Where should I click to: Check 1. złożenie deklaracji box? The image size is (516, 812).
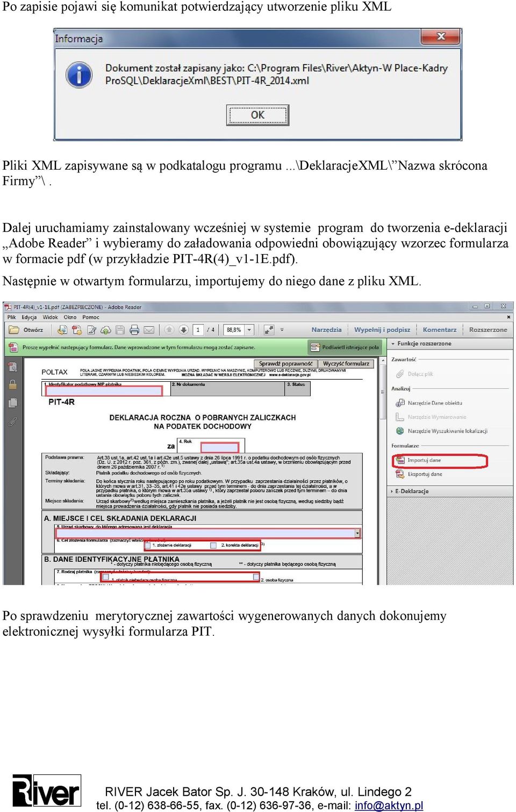[x=148, y=545]
